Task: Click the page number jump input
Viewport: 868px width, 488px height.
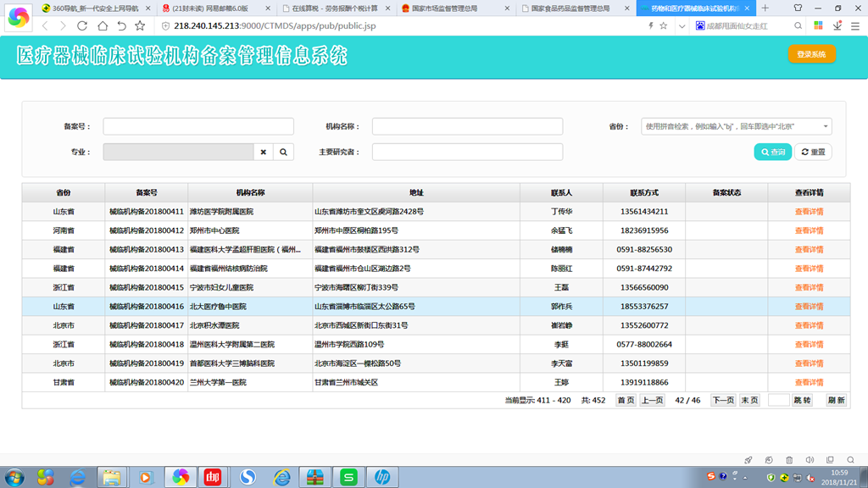Action: [x=778, y=401]
